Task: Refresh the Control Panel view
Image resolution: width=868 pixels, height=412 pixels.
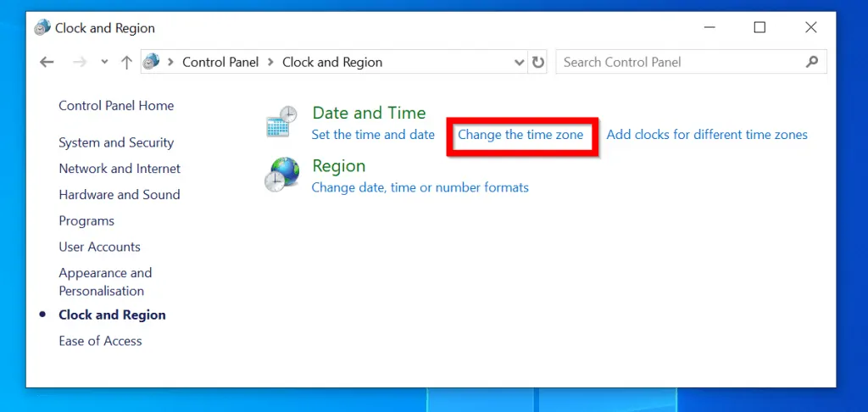Action: [537, 62]
